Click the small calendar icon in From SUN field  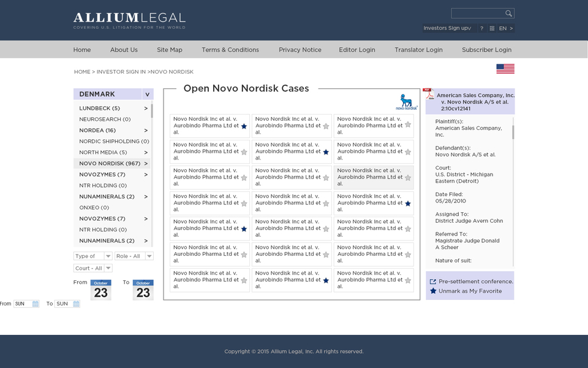coord(36,304)
